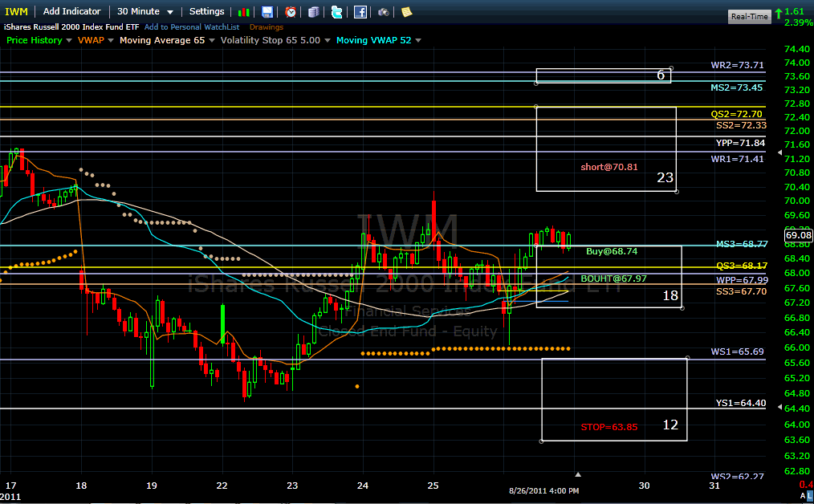Toggle the arithmetic scale 'A' button

click(803, 496)
